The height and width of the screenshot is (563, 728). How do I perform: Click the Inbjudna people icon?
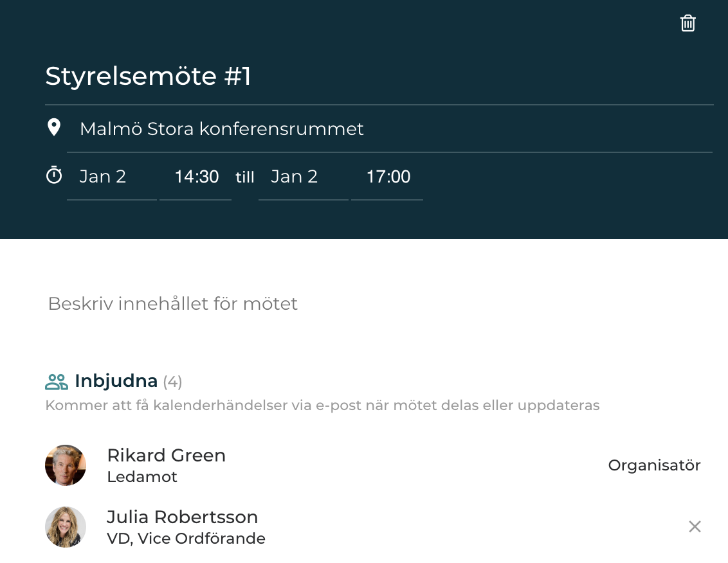point(57,382)
